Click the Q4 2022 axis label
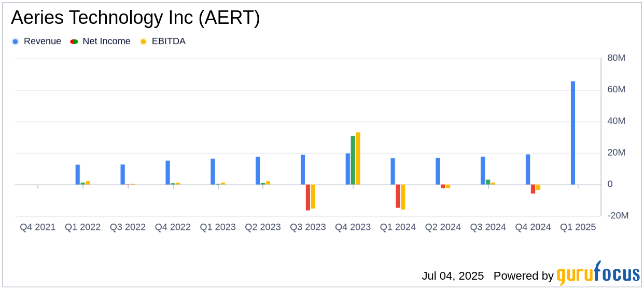644x289 pixels. click(173, 227)
